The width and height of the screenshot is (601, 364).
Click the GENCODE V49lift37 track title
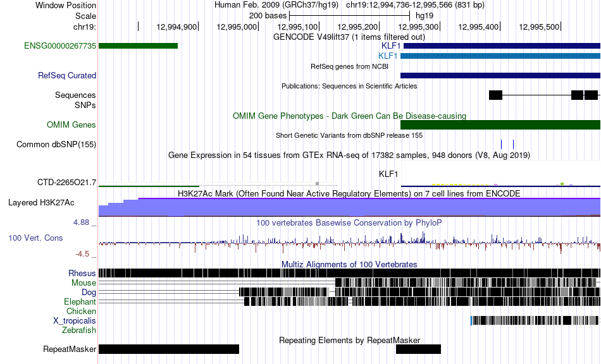point(349,37)
